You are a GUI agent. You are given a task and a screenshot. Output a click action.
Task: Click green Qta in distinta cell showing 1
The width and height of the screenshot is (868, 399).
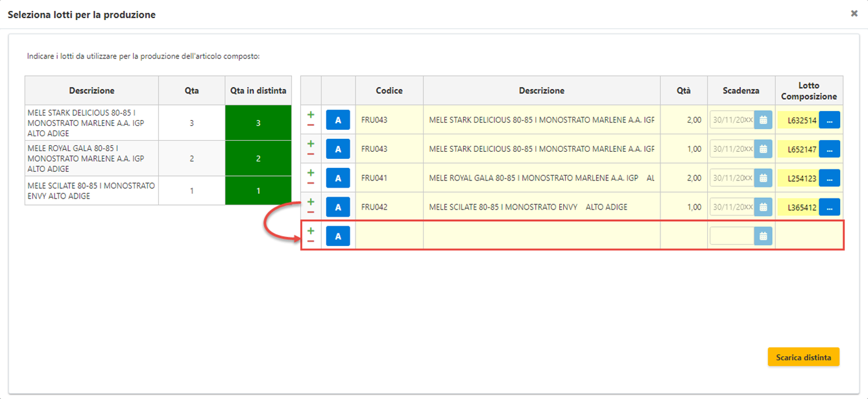[x=258, y=191]
